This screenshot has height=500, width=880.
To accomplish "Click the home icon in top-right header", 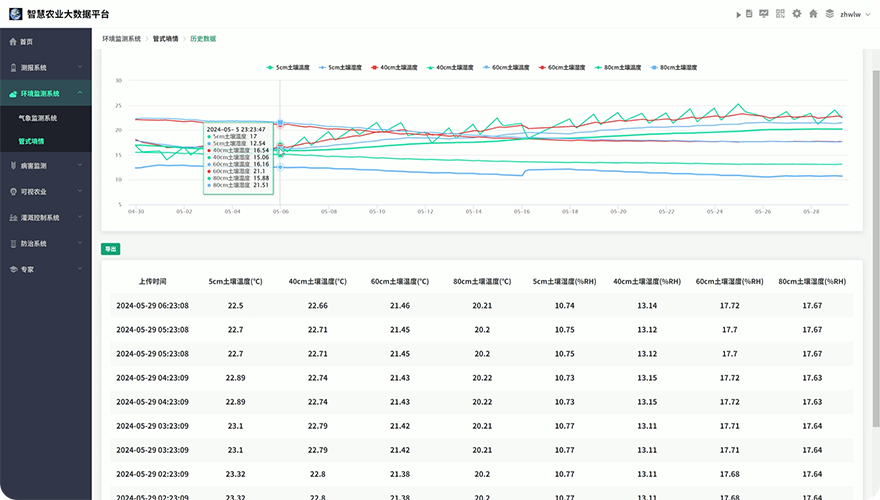I will pos(813,13).
